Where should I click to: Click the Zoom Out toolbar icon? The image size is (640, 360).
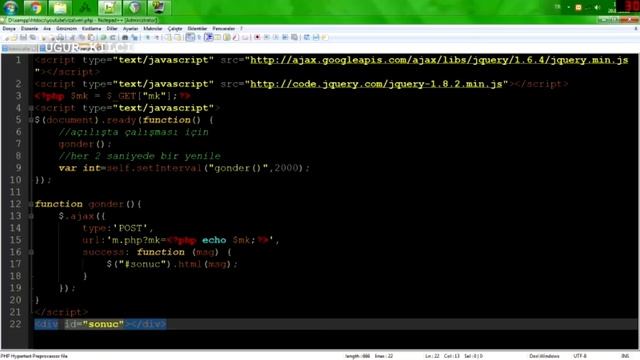[157, 38]
